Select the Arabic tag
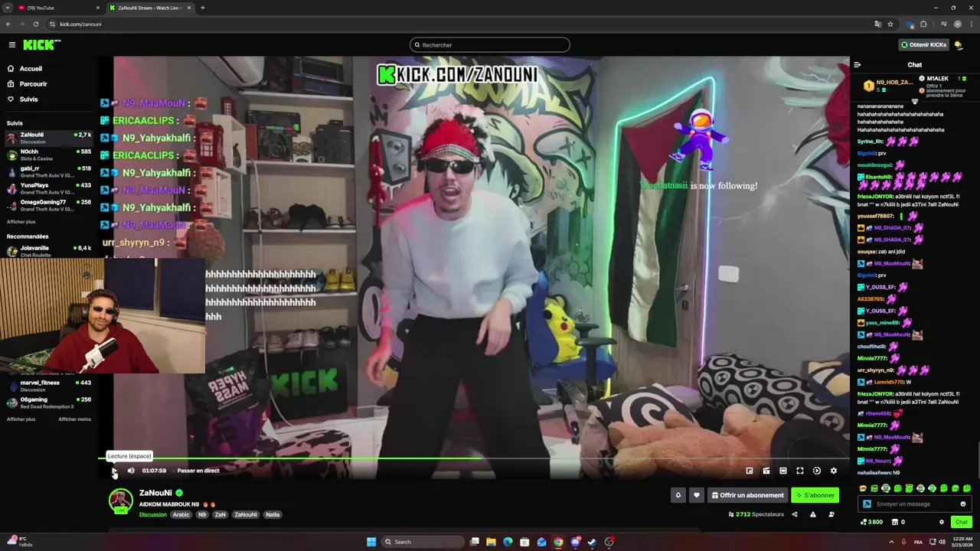The image size is (980, 551). click(x=181, y=515)
